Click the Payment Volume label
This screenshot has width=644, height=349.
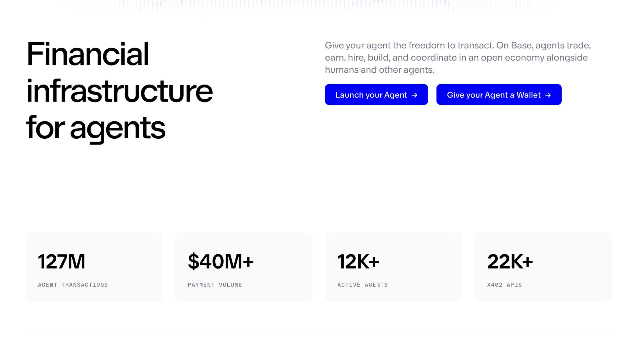pos(215,285)
